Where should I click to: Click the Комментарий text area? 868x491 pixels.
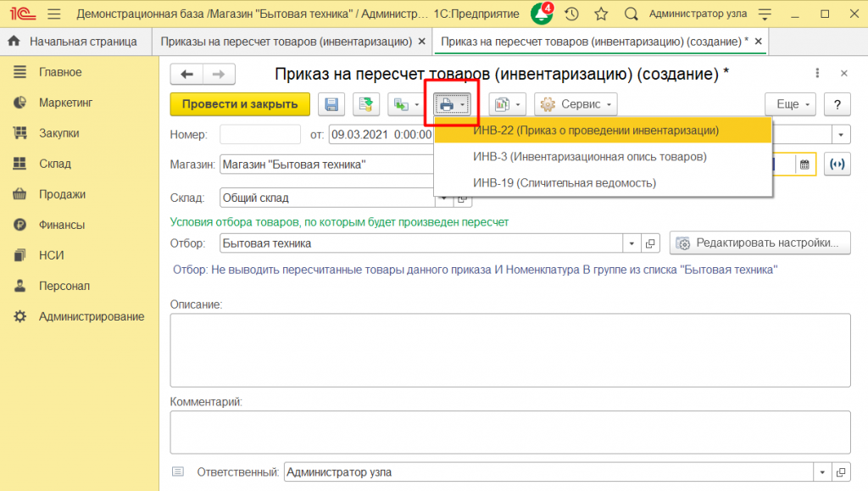[x=509, y=432]
